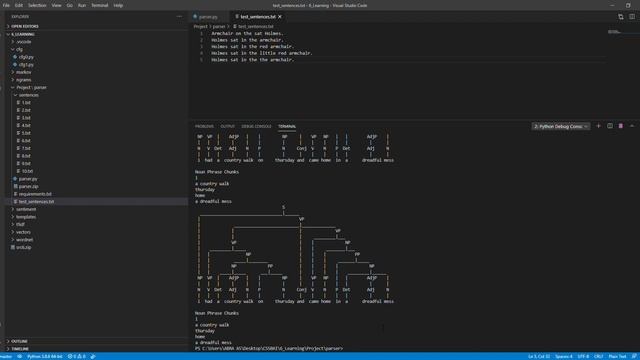Open the Help menu

pyautogui.click(x=118, y=5)
